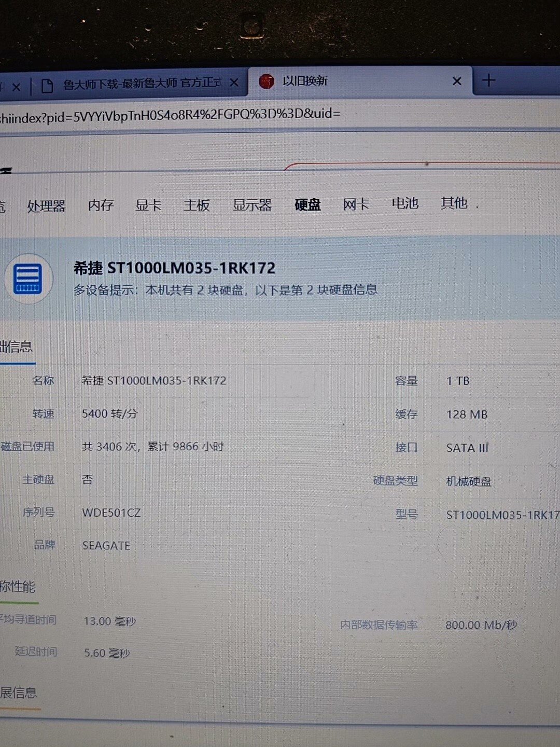Click the 内部数据传输率 label

point(379,625)
